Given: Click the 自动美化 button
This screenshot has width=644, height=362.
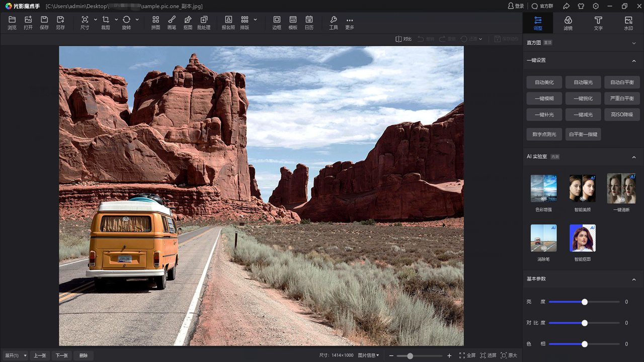Looking at the screenshot, I should 544,82.
